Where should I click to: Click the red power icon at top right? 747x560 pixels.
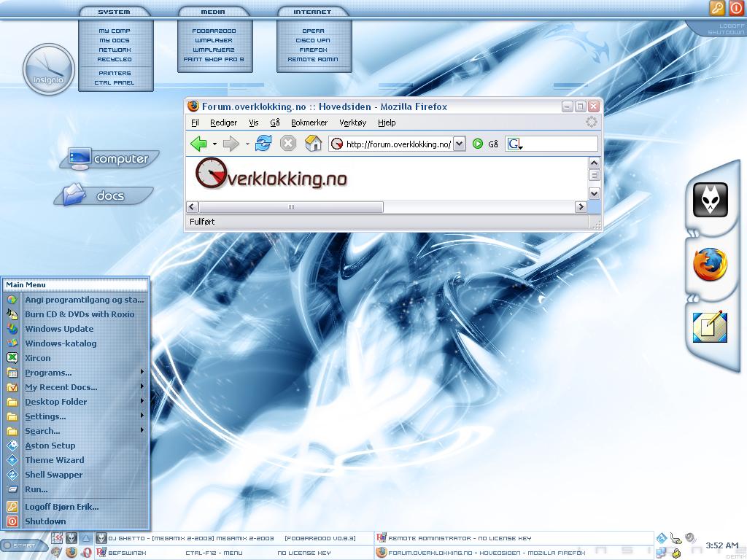click(x=735, y=7)
